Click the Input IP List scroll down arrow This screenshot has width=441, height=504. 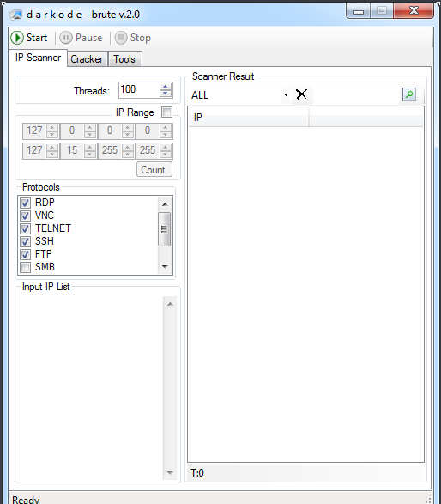pyautogui.click(x=170, y=472)
